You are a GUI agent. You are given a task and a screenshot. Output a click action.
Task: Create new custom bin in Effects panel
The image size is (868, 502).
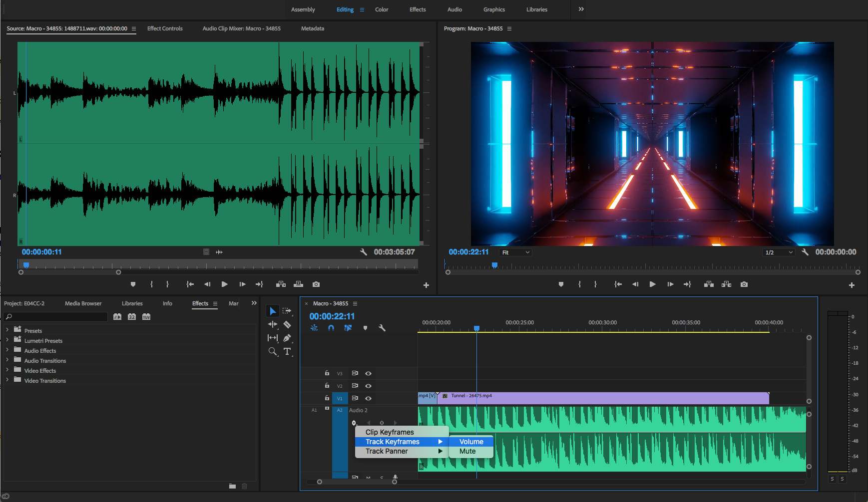pyautogui.click(x=232, y=486)
